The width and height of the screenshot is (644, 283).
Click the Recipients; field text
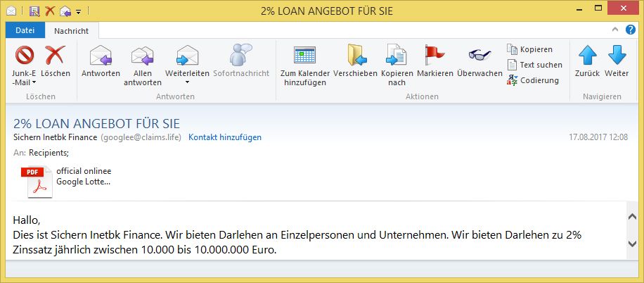click(49, 153)
